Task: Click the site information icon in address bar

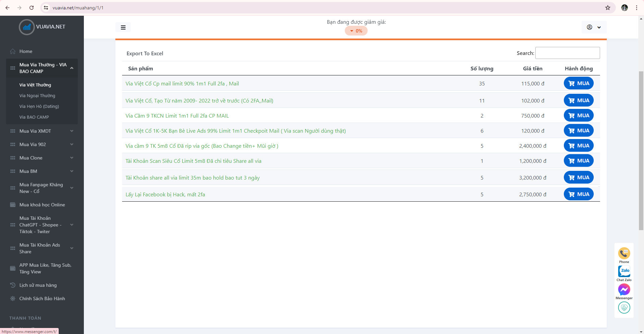Action: (46, 8)
